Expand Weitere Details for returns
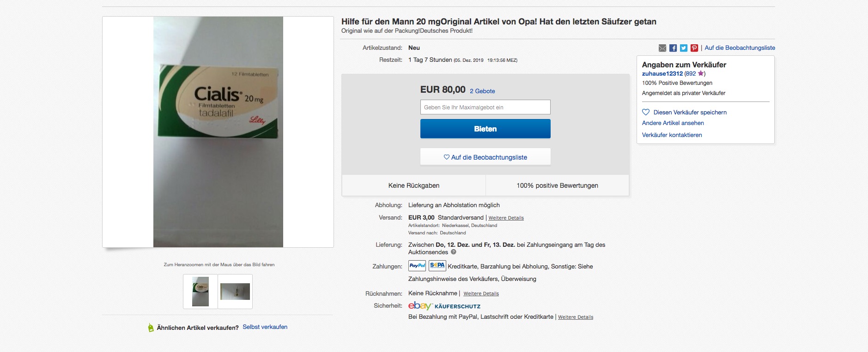Screen dimensions: 868x352 click(x=481, y=293)
